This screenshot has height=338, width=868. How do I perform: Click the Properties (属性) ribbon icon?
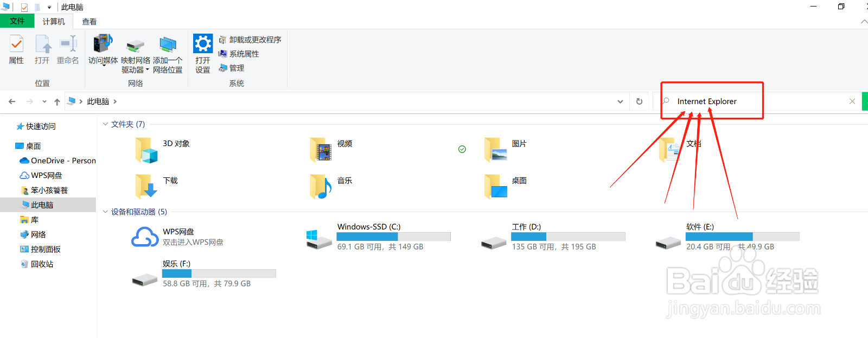click(x=16, y=44)
